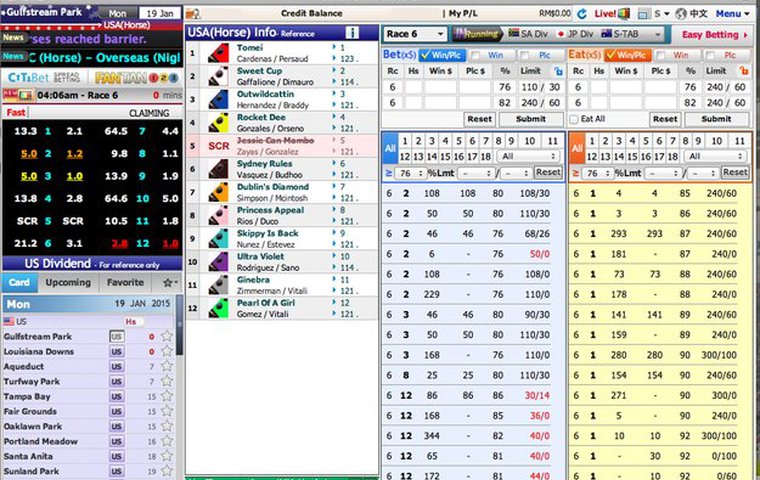The width and height of the screenshot is (760, 480).
Task: Select the orange All horses button in Eat panel
Action: tap(577, 148)
